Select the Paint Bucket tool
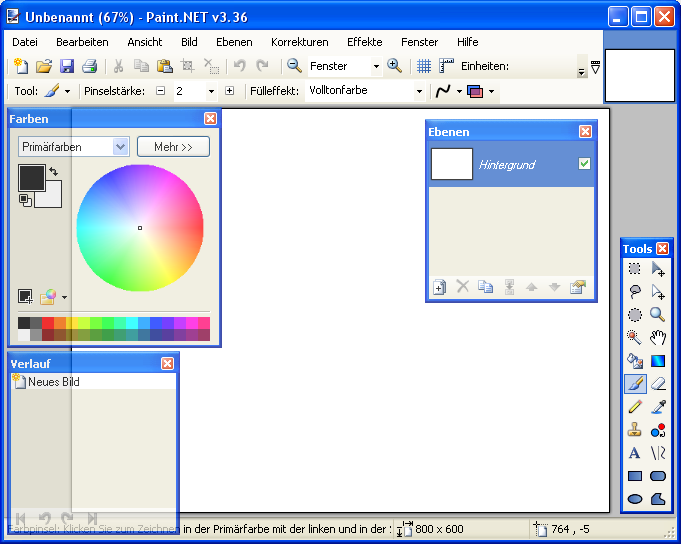This screenshot has width=681, height=544. pos(635,361)
